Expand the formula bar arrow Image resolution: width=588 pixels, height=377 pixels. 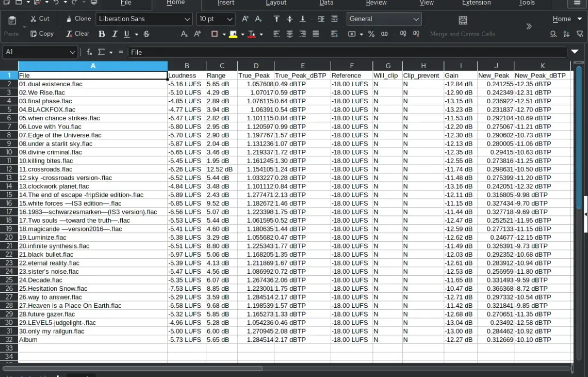click(x=575, y=52)
